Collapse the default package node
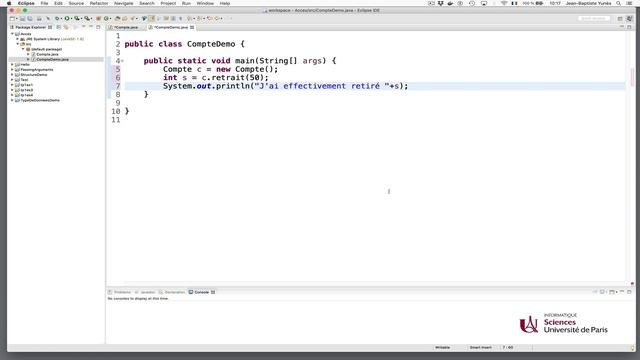640x360 pixels. click(23, 49)
